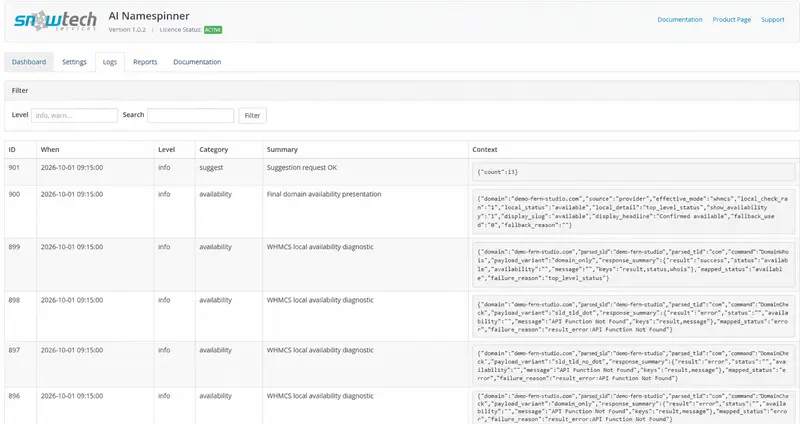Select the Logs tab
Screen dimensions: 800x424
click(110, 62)
